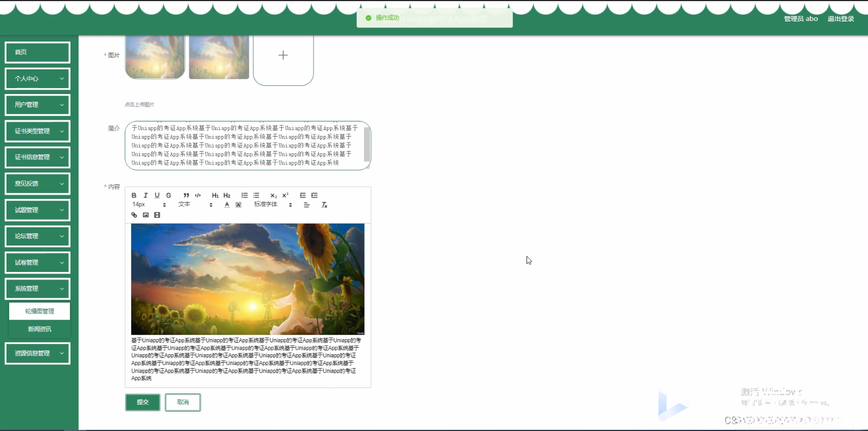Toggle bold formatting in editor
The height and width of the screenshot is (431, 868).
134,196
